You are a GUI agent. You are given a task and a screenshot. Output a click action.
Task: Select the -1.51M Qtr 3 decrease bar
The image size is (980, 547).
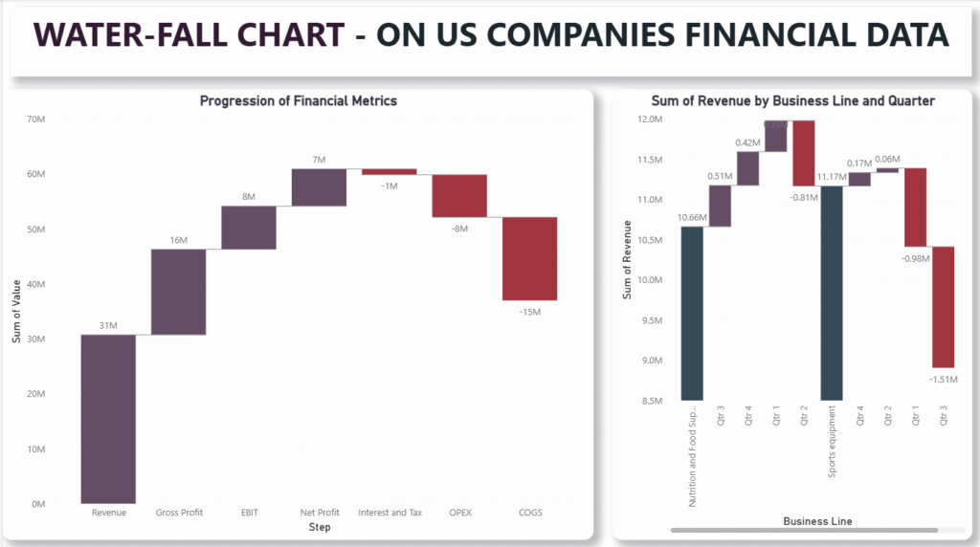coord(944,307)
